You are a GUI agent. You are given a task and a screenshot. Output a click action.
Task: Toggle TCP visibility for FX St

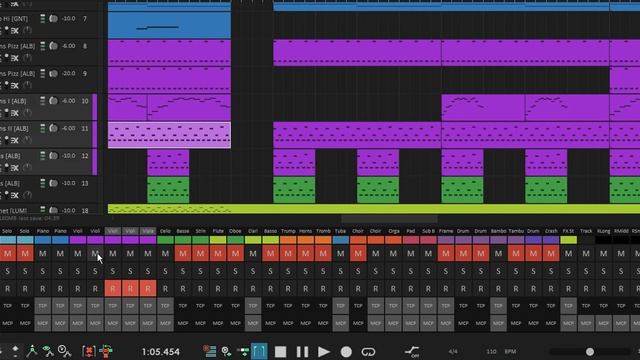569,306
